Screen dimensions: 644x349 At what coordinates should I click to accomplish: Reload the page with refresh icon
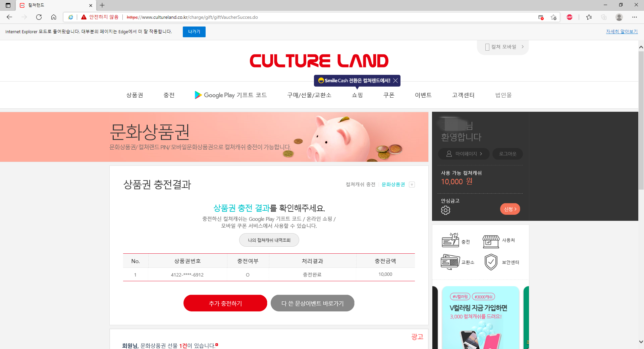39,17
